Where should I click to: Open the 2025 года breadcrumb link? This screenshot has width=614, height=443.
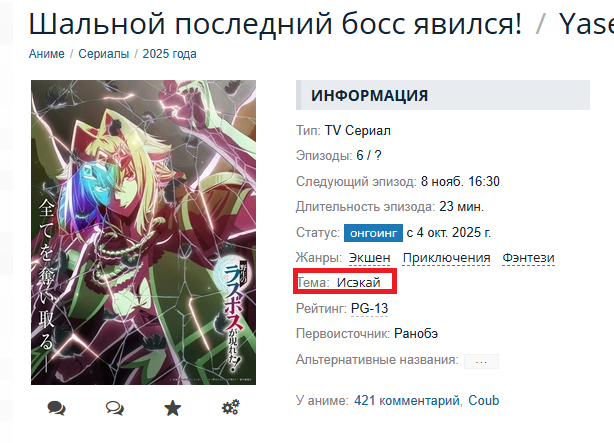170,54
